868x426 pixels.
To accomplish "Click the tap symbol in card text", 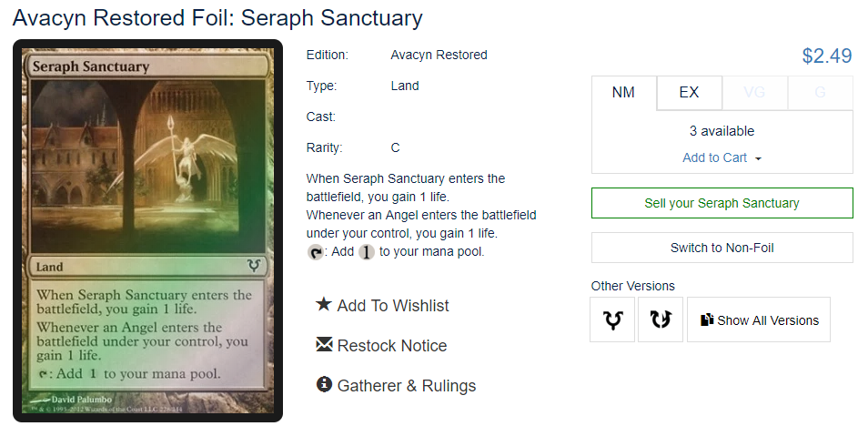I will [315, 253].
